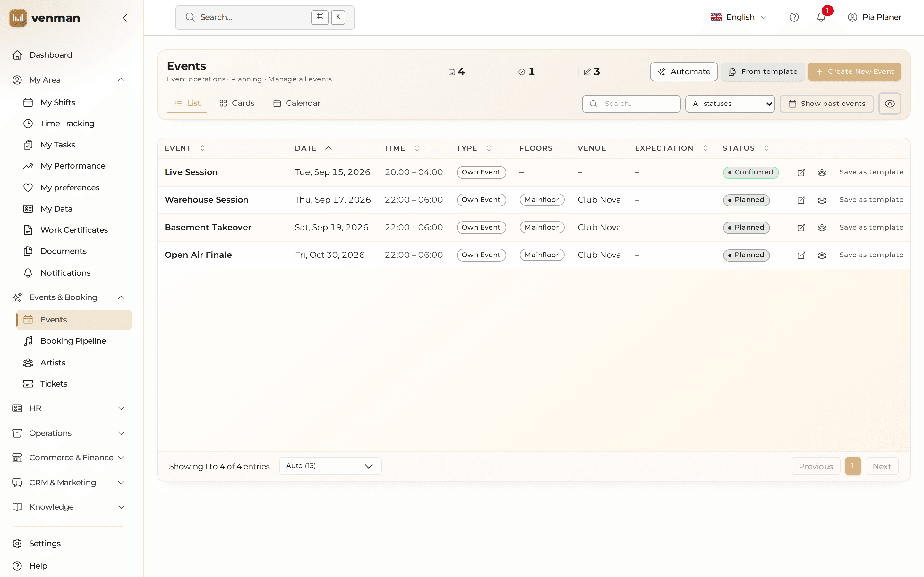
Task: Toggle column visibility eye button
Action: [x=889, y=104]
